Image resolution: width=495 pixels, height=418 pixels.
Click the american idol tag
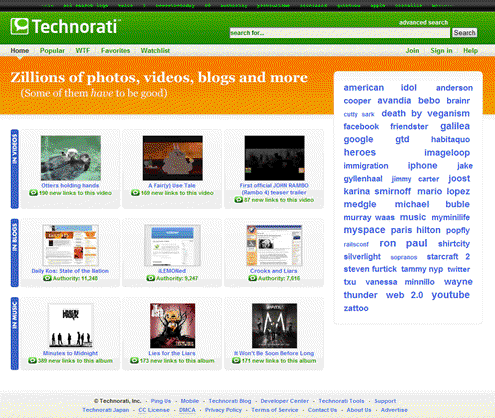click(x=380, y=88)
